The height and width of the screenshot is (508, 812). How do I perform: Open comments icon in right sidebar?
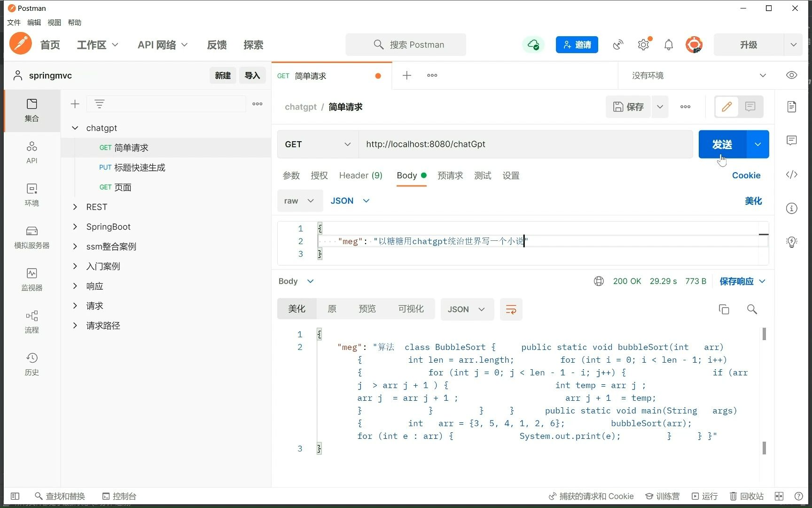[x=792, y=141]
